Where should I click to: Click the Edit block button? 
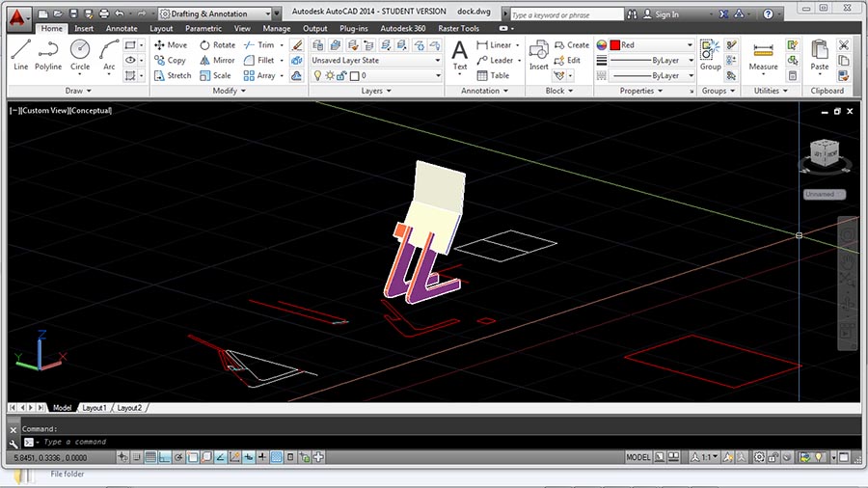567,61
